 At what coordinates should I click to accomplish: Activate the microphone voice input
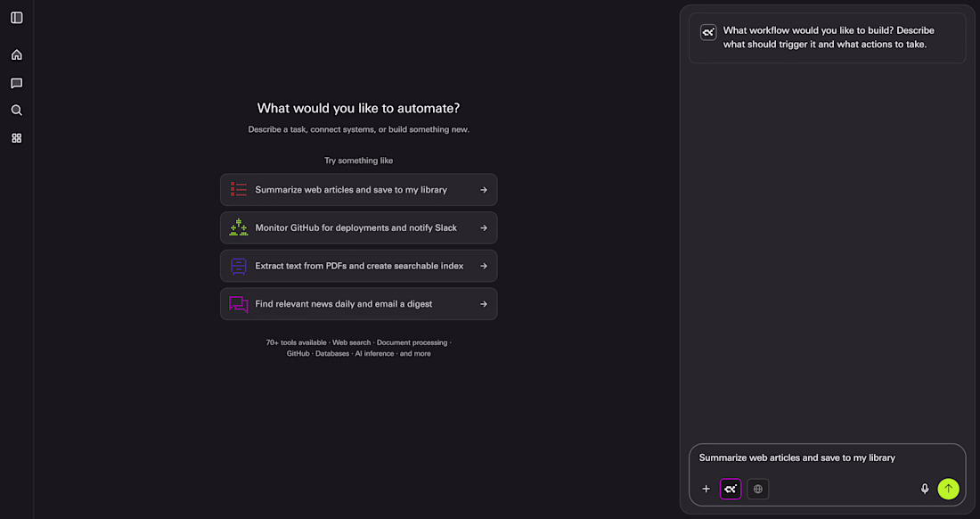tap(925, 489)
